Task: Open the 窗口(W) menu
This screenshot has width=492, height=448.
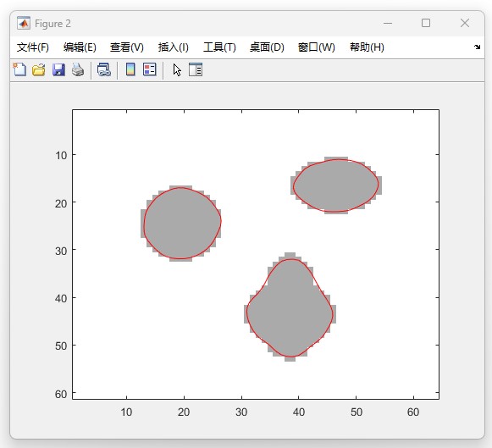Action: 317,47
